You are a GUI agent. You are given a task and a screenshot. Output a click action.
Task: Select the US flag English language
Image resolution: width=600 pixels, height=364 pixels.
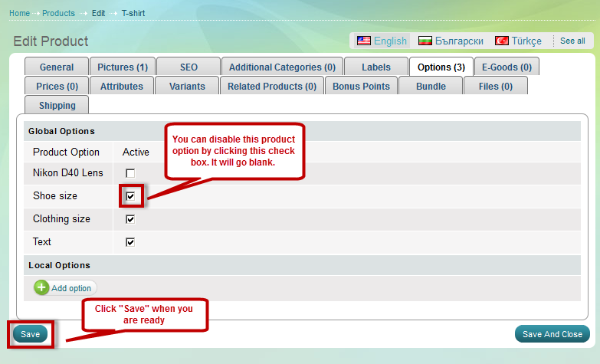(x=364, y=41)
